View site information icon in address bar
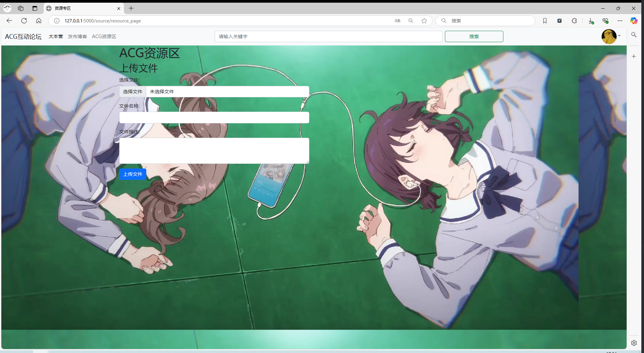 click(x=57, y=21)
